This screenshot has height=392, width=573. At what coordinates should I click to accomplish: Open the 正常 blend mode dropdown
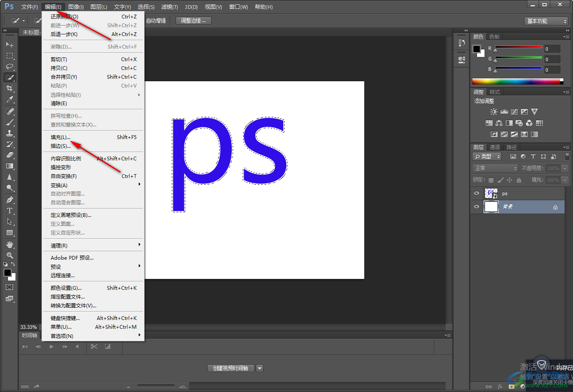point(495,168)
